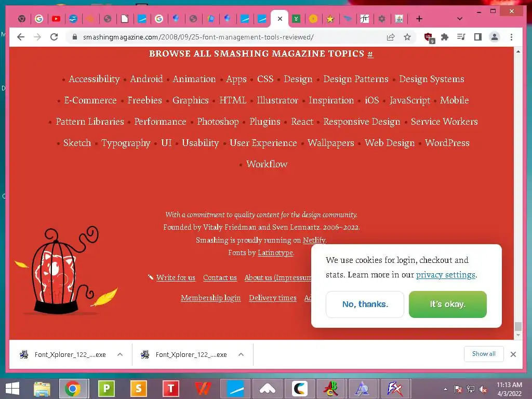Decline cookies with No, thanks
This screenshot has height=399, width=532.
coord(365,304)
